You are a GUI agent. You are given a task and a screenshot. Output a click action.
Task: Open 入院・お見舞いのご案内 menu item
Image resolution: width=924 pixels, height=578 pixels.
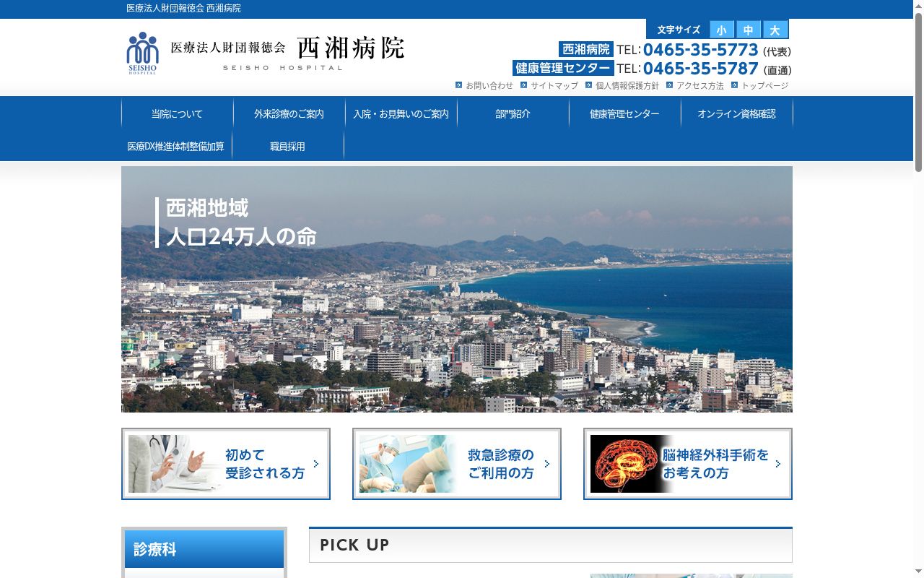click(x=401, y=113)
